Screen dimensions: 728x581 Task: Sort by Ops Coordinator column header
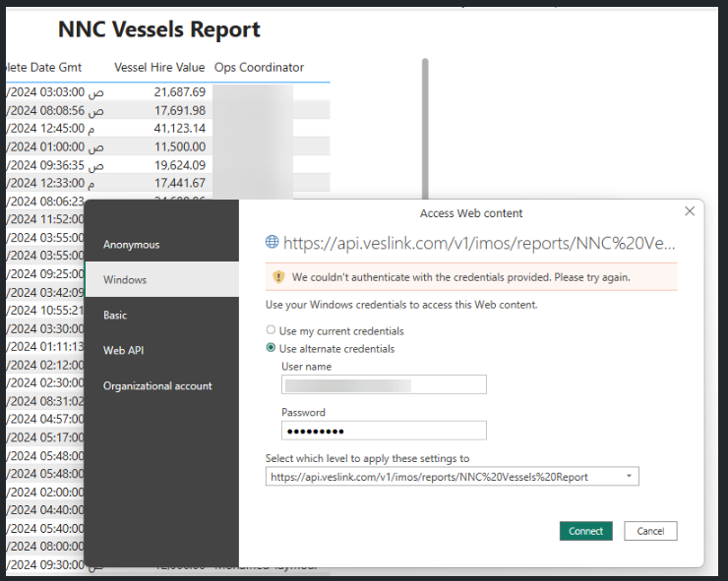tap(259, 67)
